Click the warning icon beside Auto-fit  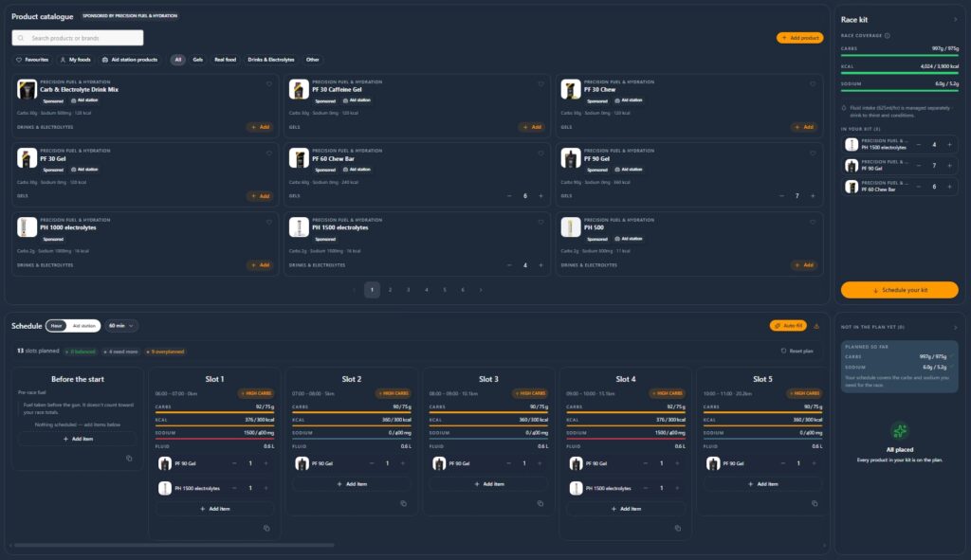click(816, 326)
